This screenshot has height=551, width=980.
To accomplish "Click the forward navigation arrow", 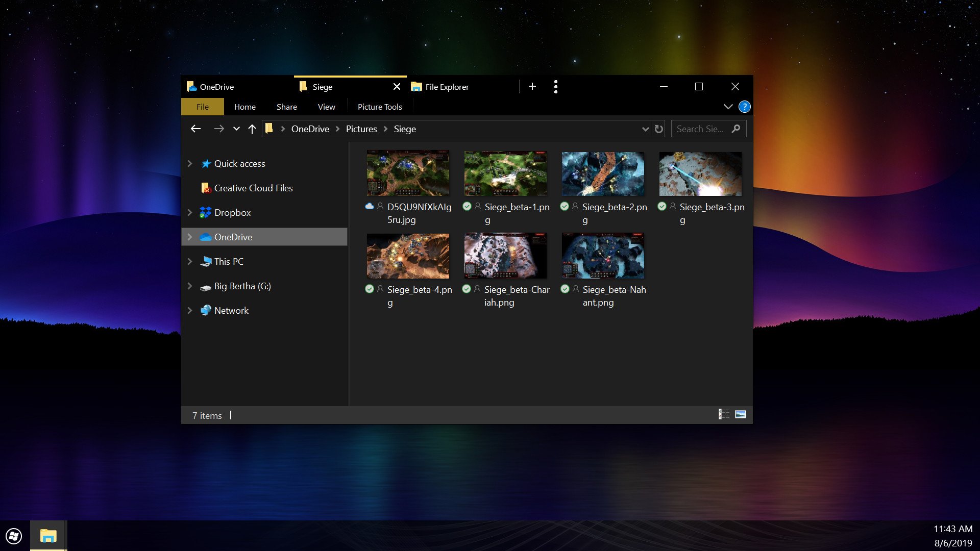I will [219, 129].
